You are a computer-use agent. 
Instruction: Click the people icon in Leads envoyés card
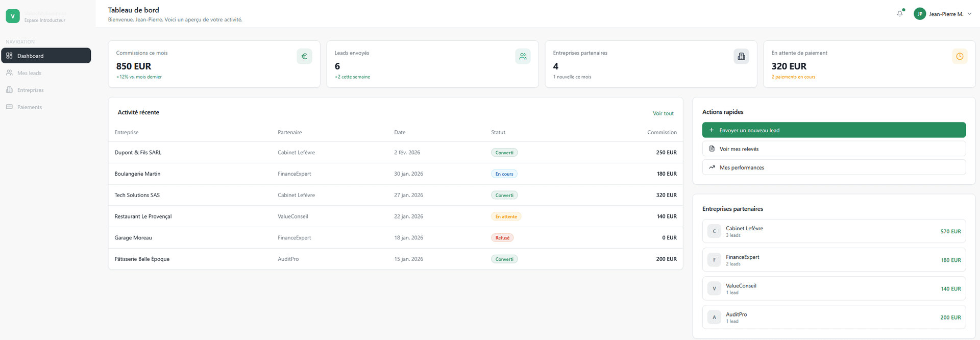523,56
